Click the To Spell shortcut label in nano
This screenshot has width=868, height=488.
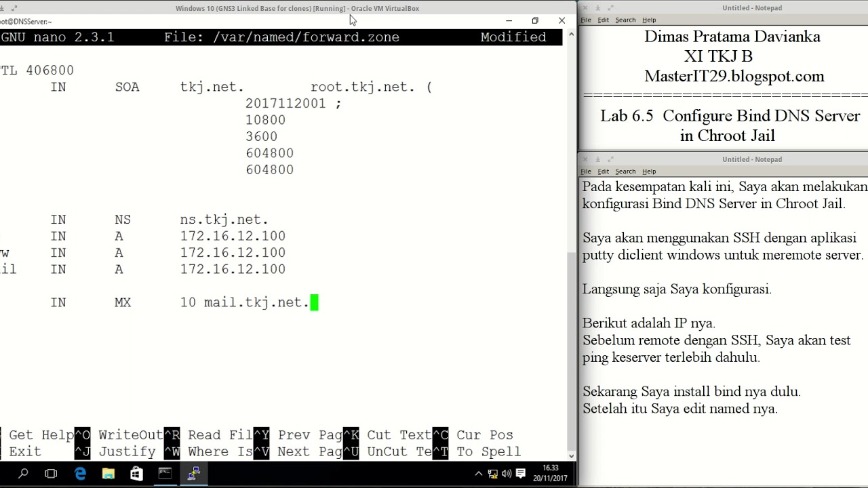pyautogui.click(x=489, y=451)
